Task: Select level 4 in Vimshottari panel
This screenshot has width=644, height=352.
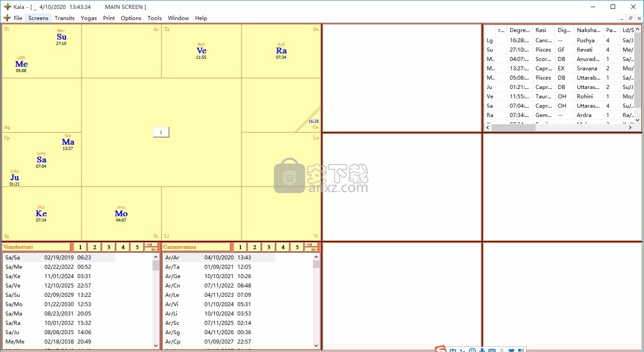Action: coord(123,247)
